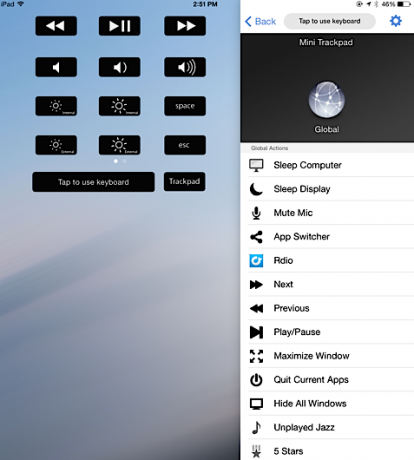Open settings with the gear icon
414x460 pixels.
click(396, 21)
